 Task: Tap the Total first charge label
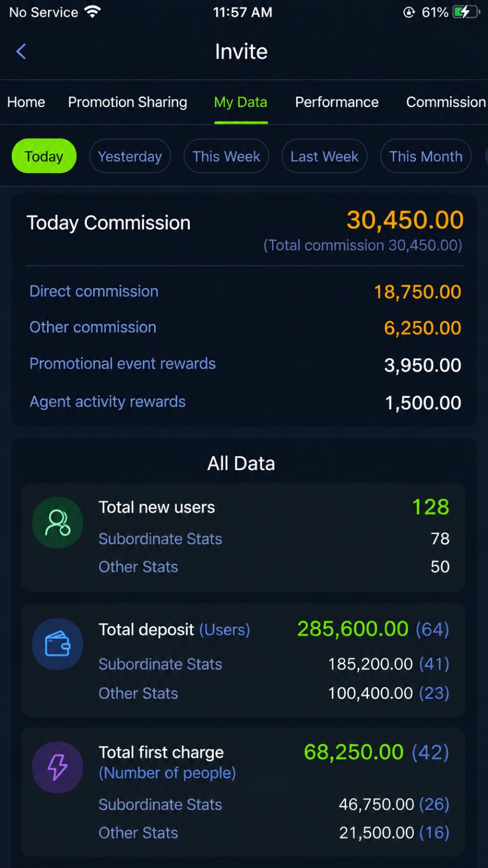coord(161,752)
